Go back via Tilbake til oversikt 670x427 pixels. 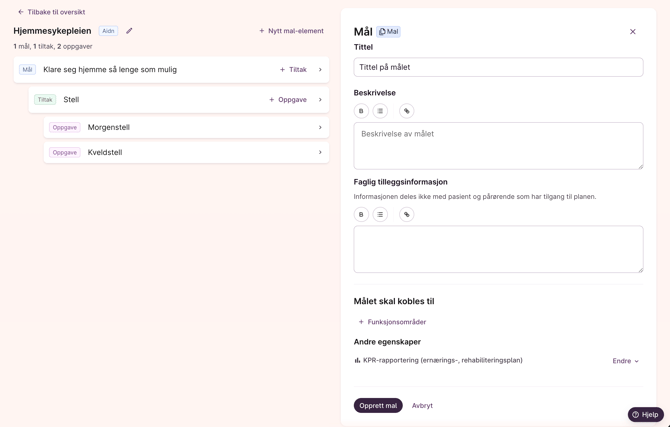coord(51,12)
